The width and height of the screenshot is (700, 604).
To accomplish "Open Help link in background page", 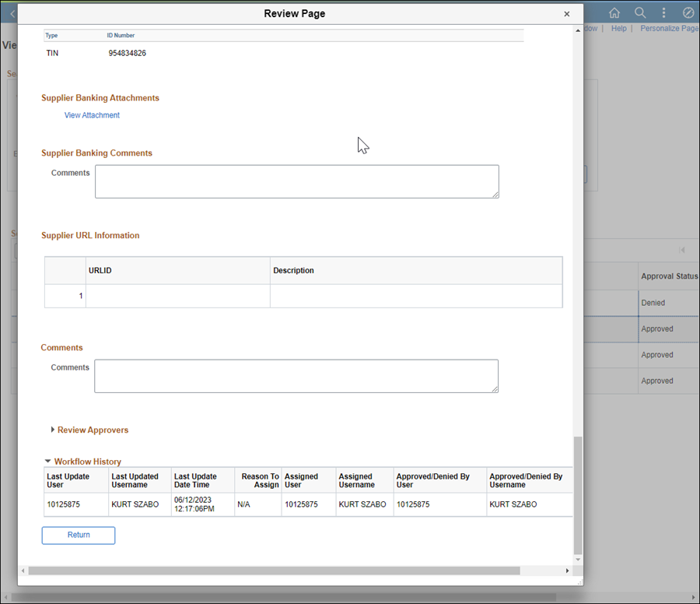I will [619, 29].
